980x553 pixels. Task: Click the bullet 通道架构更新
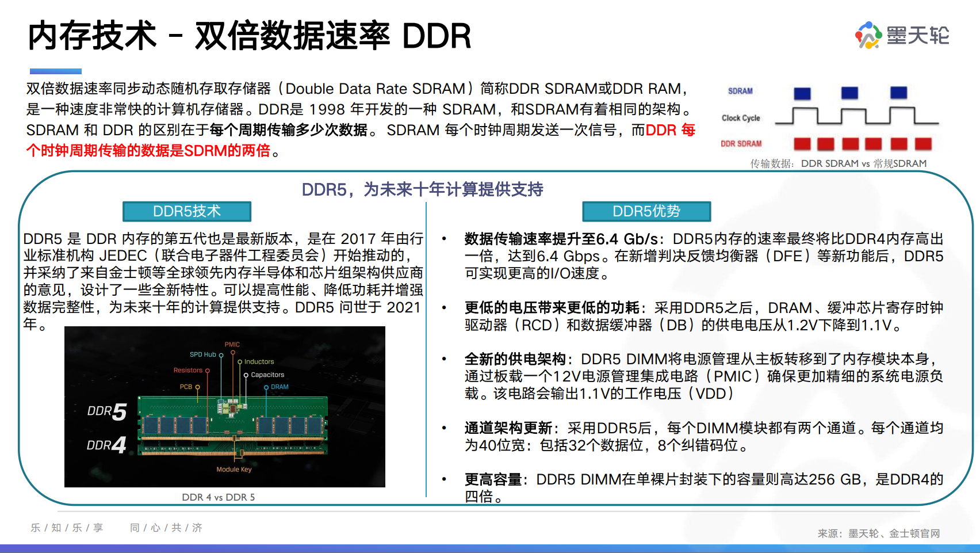tap(508, 428)
